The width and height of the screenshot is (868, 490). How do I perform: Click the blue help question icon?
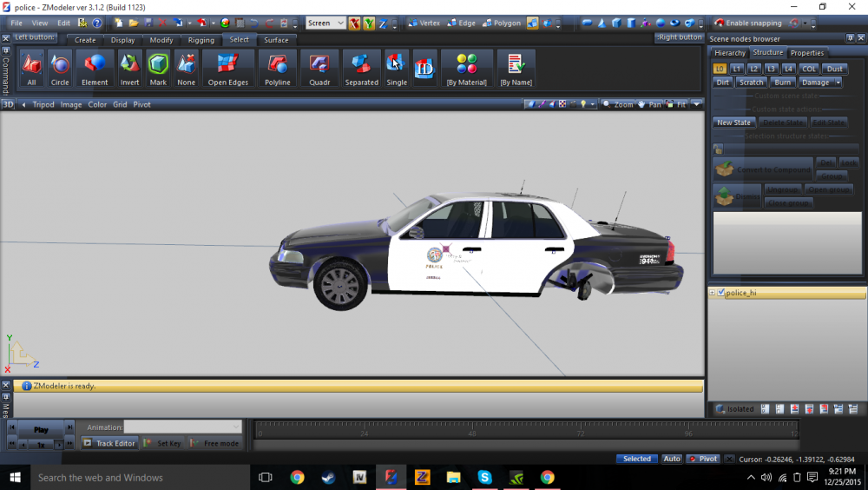pos(97,23)
